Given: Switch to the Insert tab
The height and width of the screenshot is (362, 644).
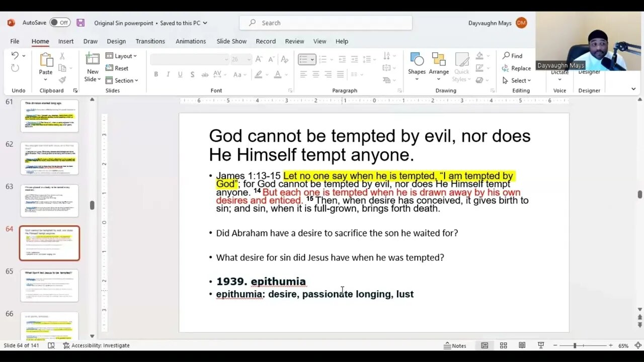Looking at the screenshot, I should click(66, 41).
